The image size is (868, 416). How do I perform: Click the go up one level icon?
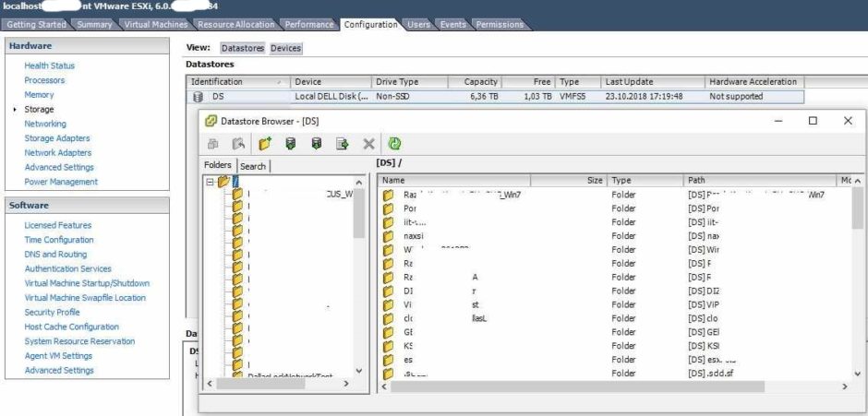coord(238,144)
